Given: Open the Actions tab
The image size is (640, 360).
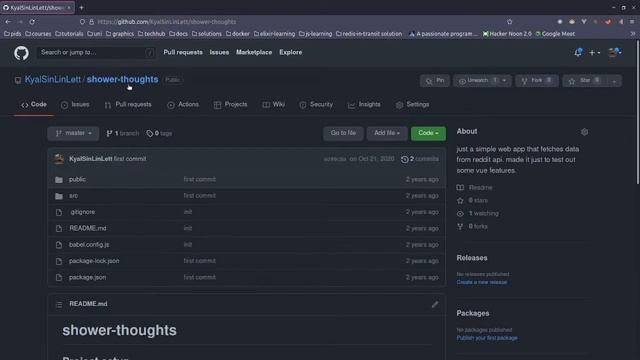Looking at the screenshot, I should [183, 104].
